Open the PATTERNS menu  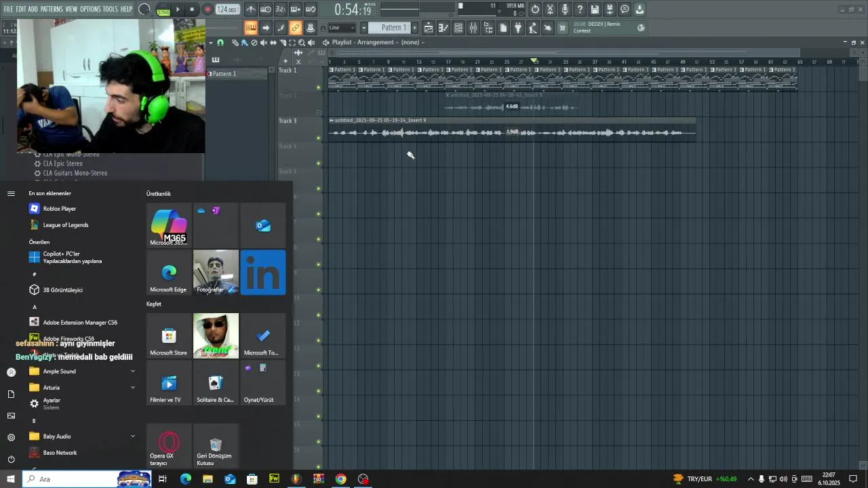(x=52, y=9)
